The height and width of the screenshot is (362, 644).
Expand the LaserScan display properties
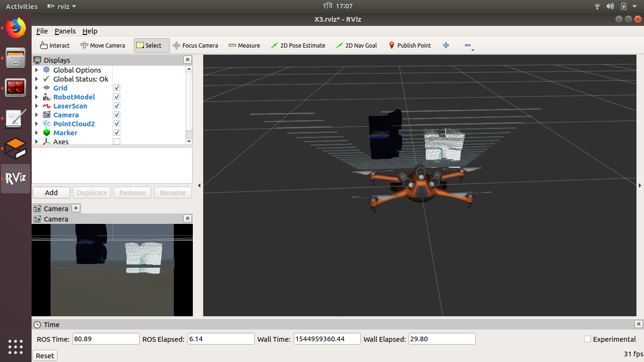coord(37,106)
